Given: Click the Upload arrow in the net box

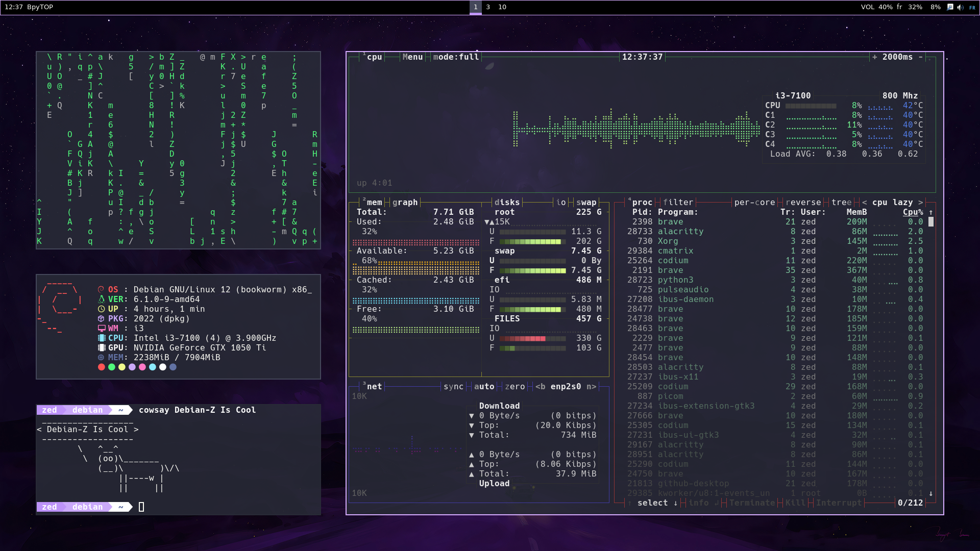Looking at the screenshot, I should point(472,454).
